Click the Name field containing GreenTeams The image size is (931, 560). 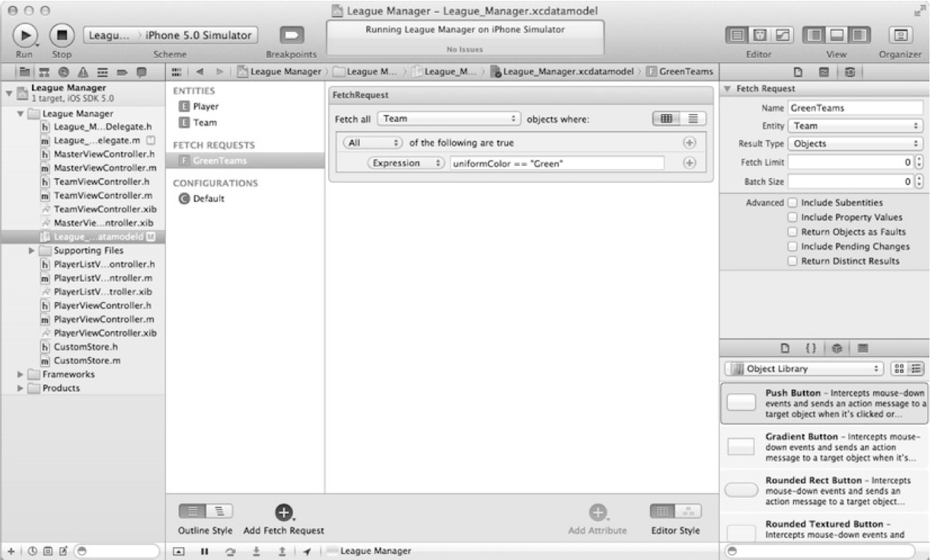(x=855, y=108)
